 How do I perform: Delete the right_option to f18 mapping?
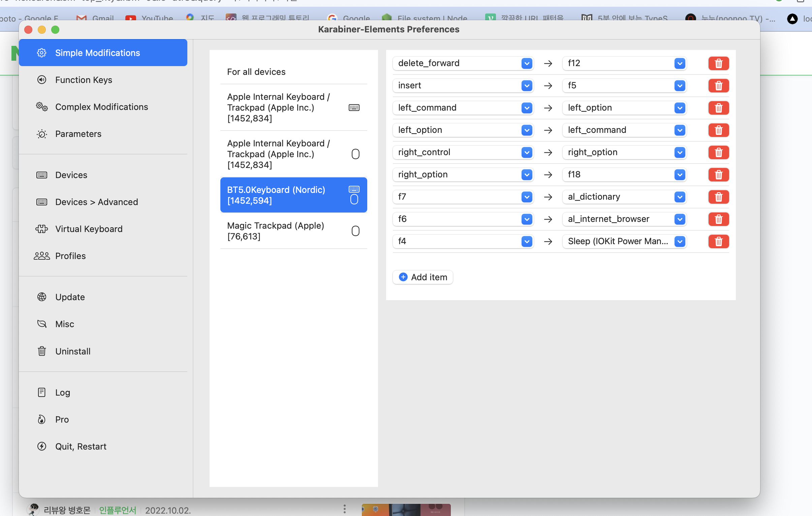tap(718, 174)
